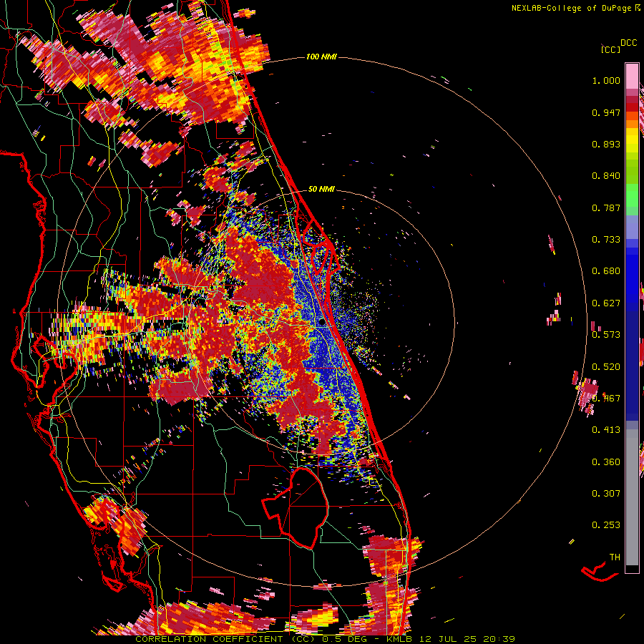Select the 1.000 scale value

click(606, 81)
